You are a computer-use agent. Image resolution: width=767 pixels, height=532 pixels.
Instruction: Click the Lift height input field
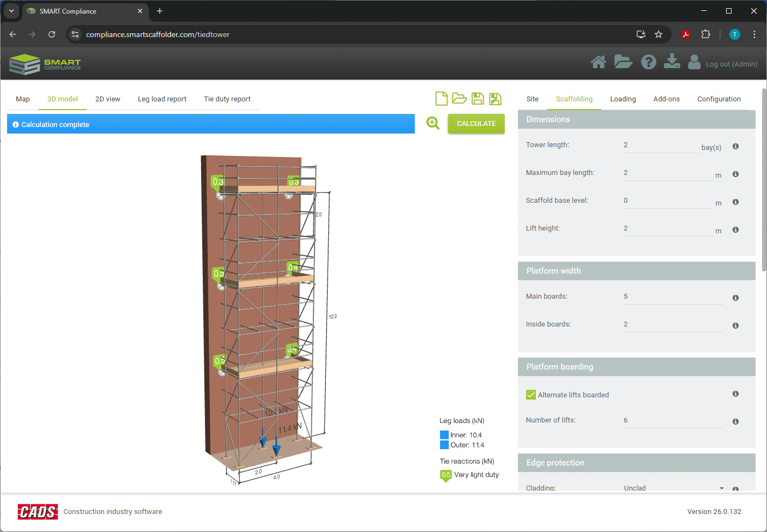point(667,229)
